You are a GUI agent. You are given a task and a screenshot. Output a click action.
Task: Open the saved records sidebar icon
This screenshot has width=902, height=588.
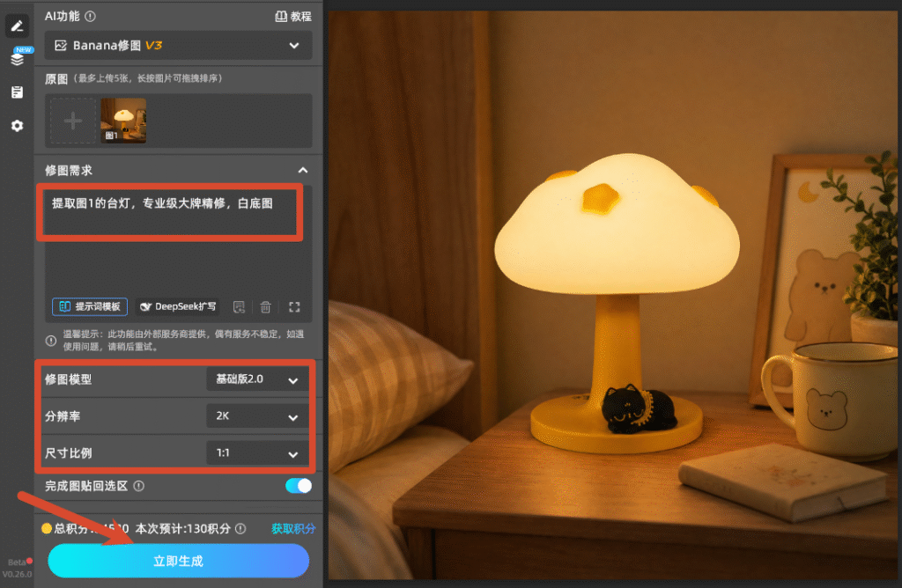[x=18, y=92]
